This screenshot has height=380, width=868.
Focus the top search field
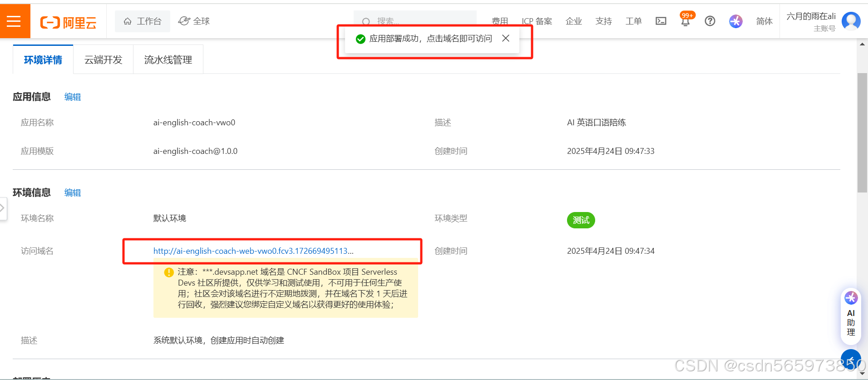(415, 21)
